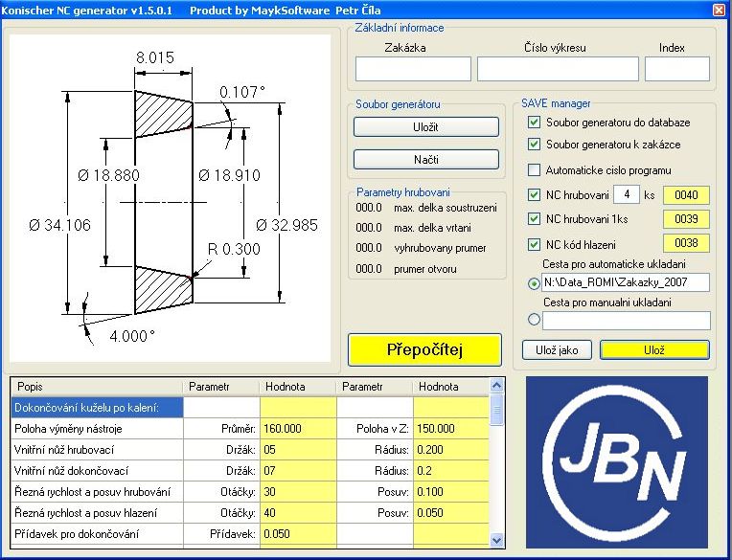Click the second Hodnota column header
The image size is (732, 560).
tap(451, 387)
